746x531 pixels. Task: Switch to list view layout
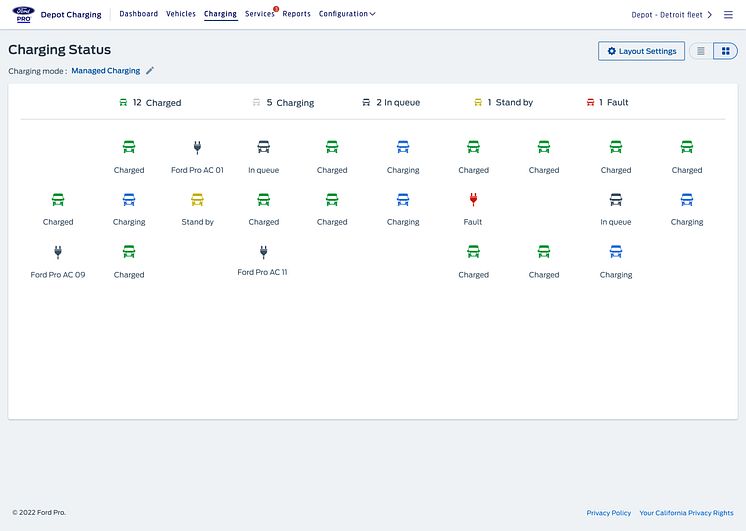[701, 51]
